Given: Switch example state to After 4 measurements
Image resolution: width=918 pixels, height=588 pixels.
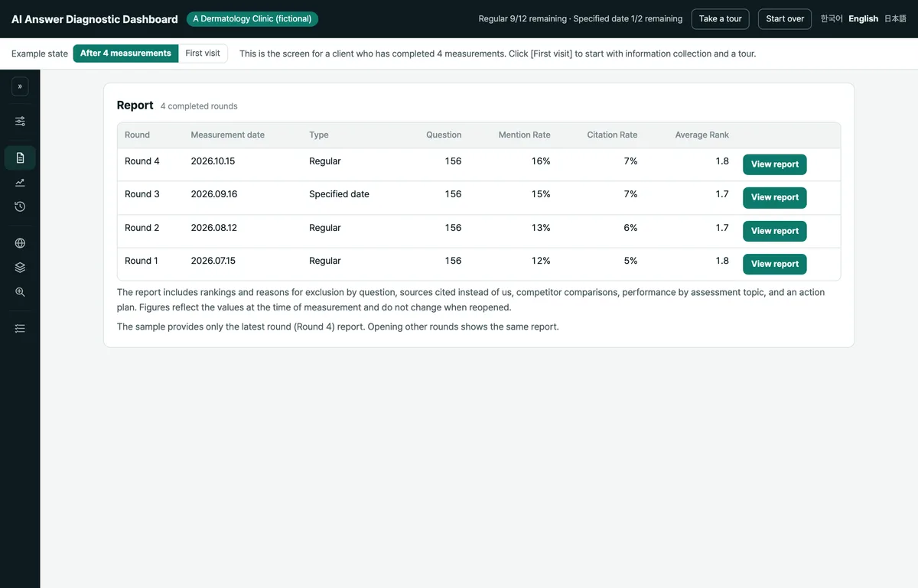Looking at the screenshot, I should click(125, 54).
